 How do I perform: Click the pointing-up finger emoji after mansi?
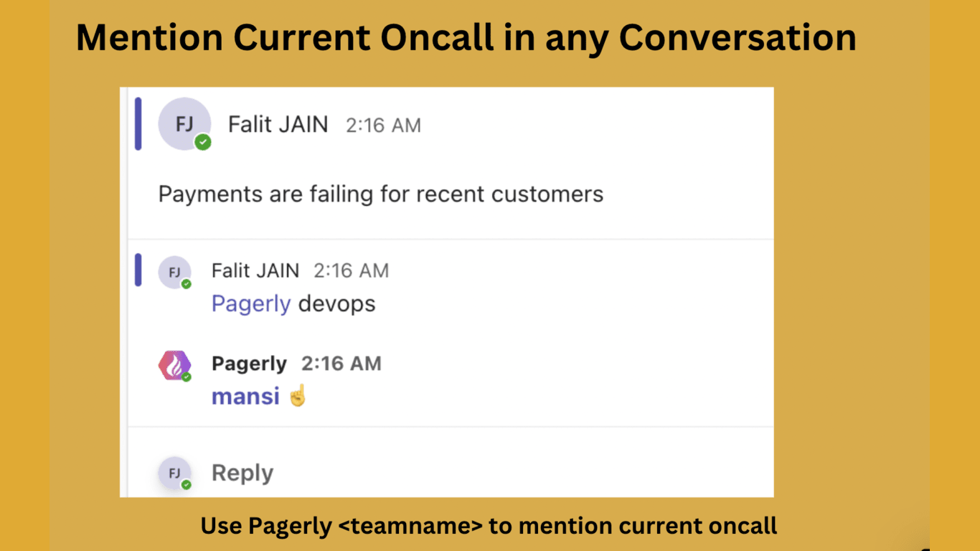tap(298, 395)
